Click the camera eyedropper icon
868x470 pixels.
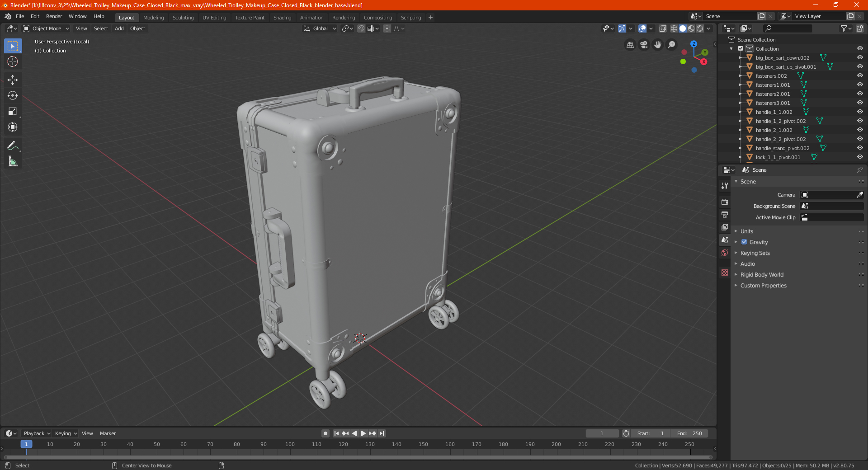click(x=859, y=195)
